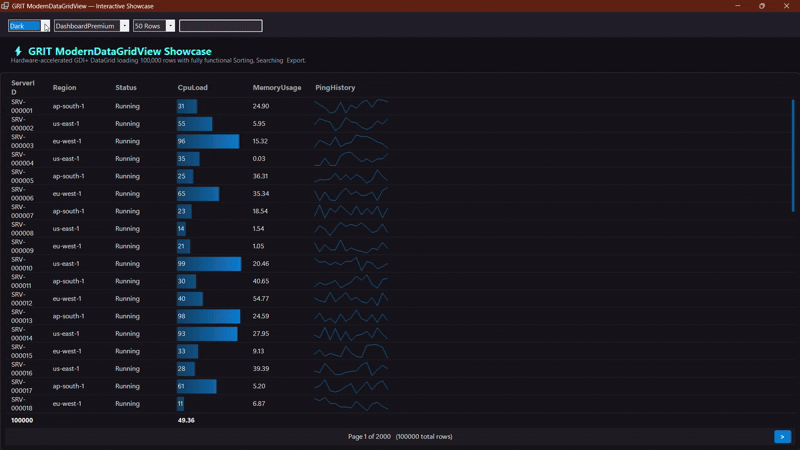Click Region cell in SRV-000012 row
Screen dimensions: 800x450
(67, 298)
